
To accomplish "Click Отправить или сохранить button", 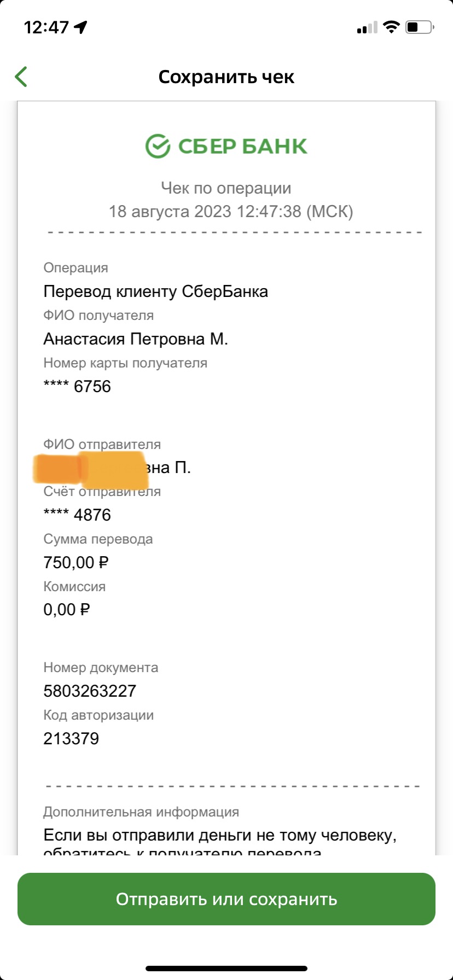I will (x=226, y=899).
